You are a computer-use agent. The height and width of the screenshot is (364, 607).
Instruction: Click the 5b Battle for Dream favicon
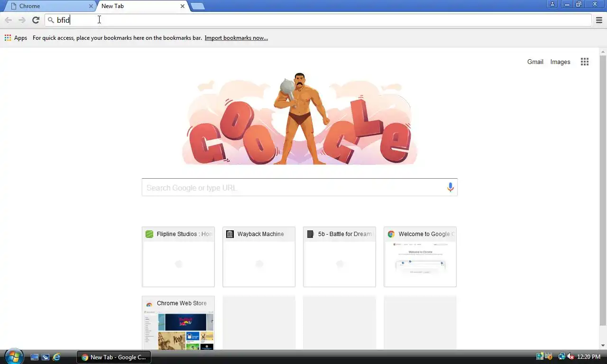point(311,234)
